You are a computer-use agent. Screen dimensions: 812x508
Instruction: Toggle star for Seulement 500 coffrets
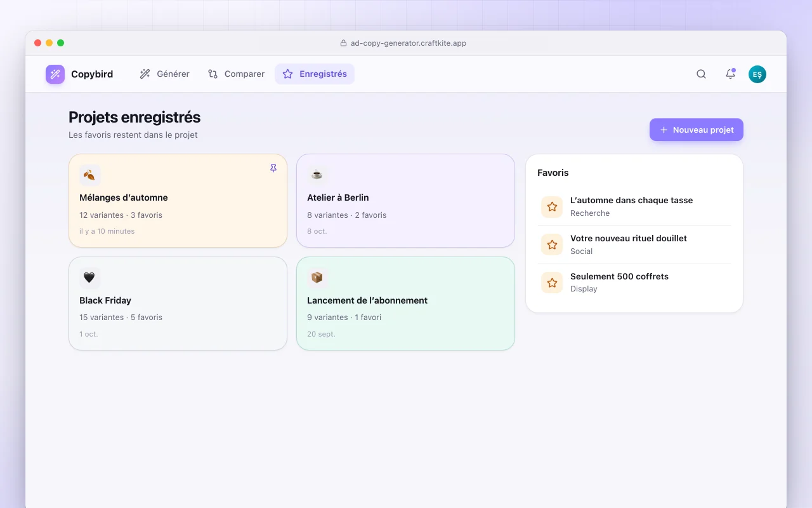[552, 282]
